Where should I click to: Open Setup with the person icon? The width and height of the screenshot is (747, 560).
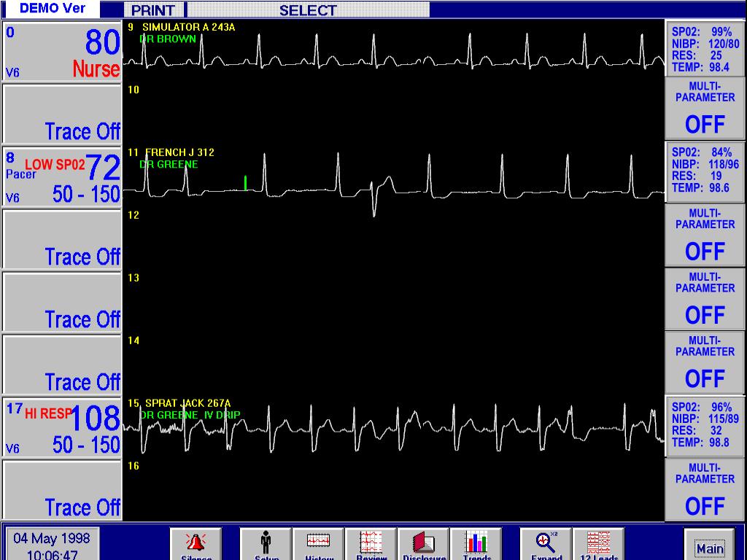coord(266,544)
